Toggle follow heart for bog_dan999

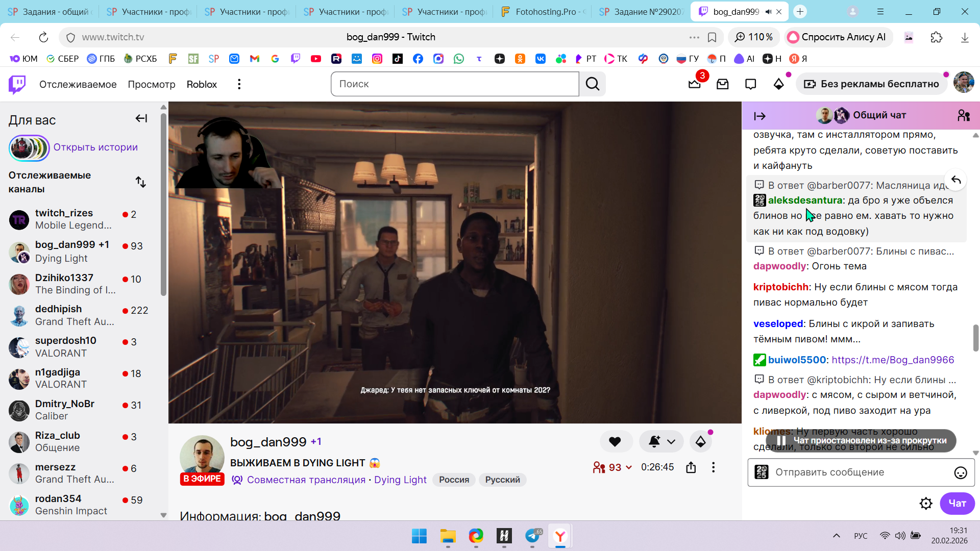tap(615, 442)
